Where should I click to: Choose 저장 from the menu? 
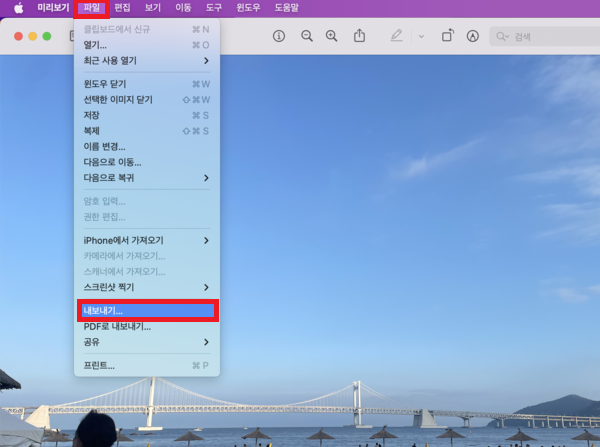147,116
